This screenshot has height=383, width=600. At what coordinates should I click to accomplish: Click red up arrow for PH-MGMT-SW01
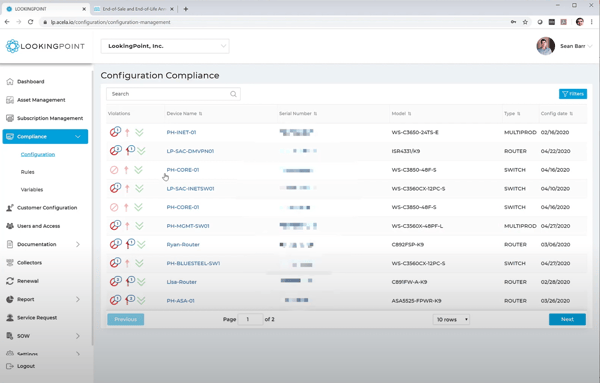(x=127, y=226)
